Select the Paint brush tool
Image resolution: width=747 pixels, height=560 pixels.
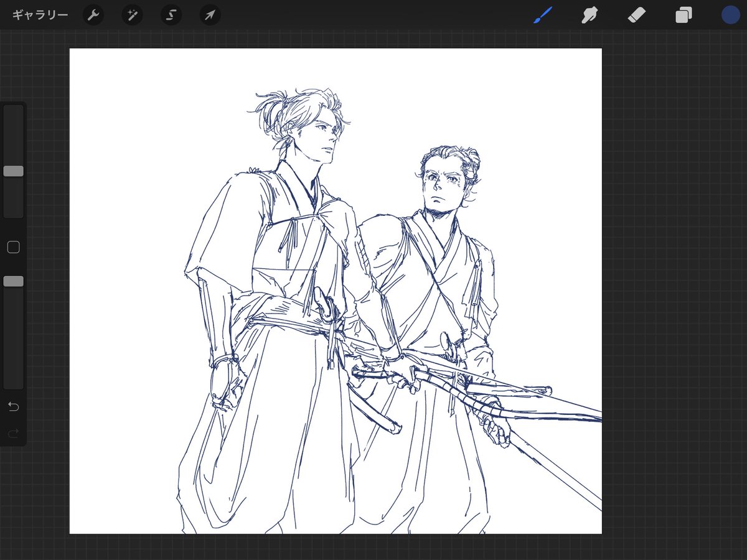pyautogui.click(x=543, y=15)
